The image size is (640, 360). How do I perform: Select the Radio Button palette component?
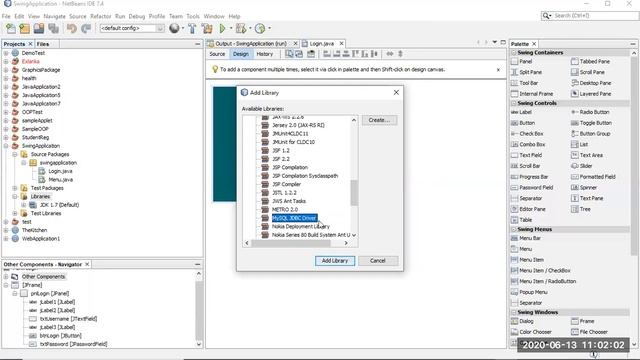tap(590, 112)
